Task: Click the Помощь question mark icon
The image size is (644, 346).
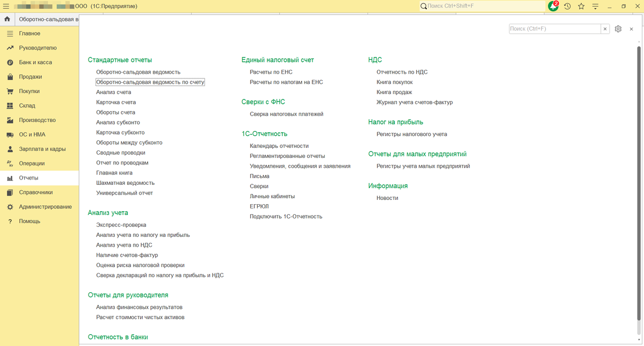Action: click(x=10, y=221)
